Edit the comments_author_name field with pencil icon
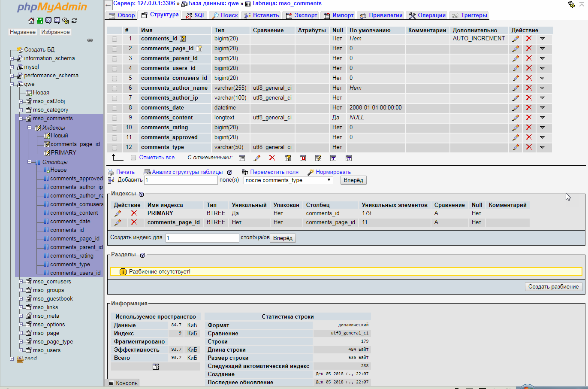This screenshot has width=588, height=389. 515,88
